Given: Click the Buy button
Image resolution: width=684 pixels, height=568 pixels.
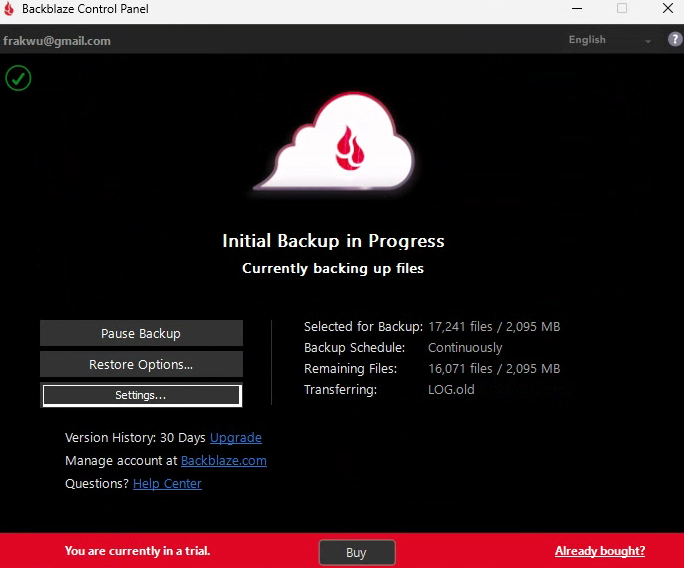Looking at the screenshot, I should 357,552.
